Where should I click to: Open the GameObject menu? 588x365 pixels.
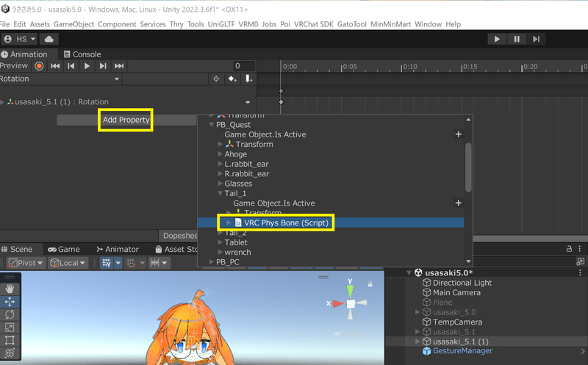click(73, 24)
